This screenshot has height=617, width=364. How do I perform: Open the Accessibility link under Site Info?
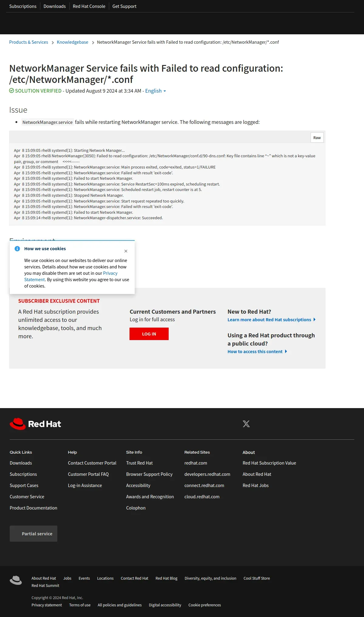(138, 486)
